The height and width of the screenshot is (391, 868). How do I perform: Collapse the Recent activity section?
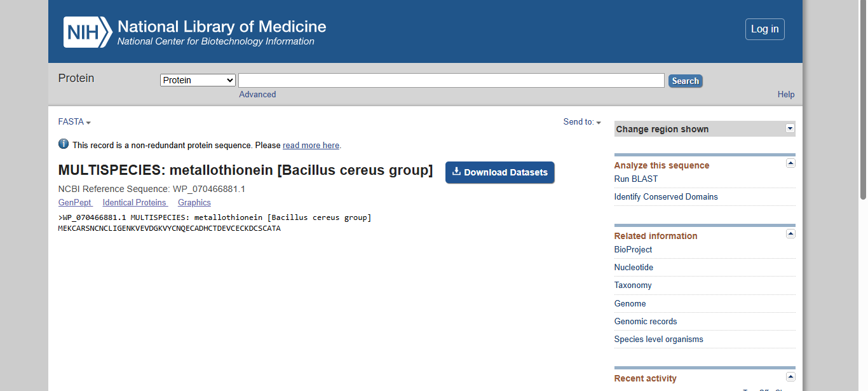click(790, 376)
